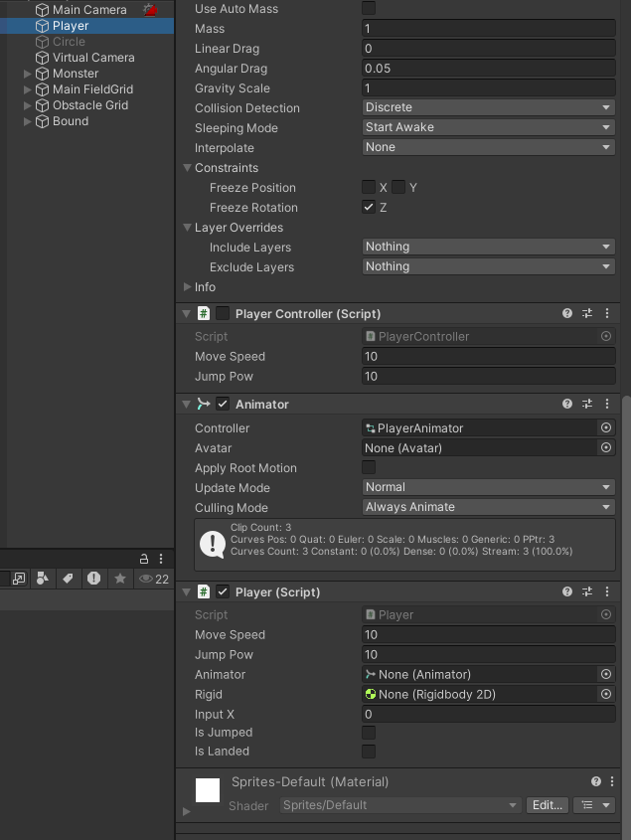Image resolution: width=631 pixels, height=840 pixels.
Task: Select the Monster object in the hierarchy
Action: pyautogui.click(x=76, y=74)
